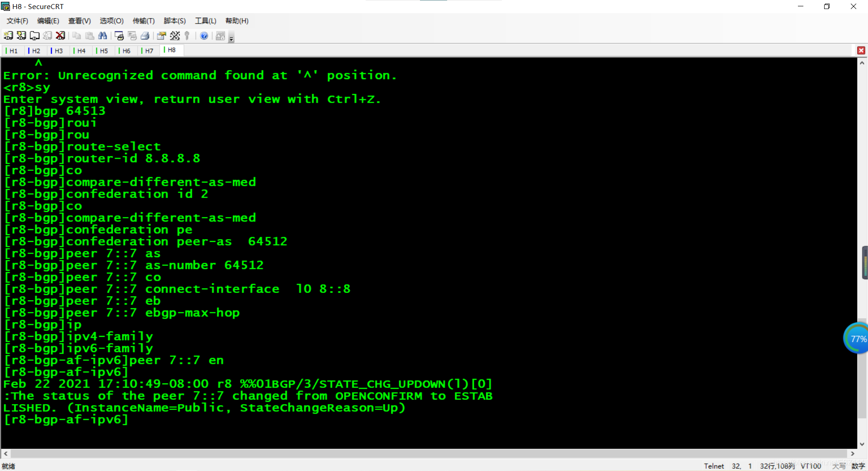Click the 'connect-interface lo 8::8' line
Viewport: 868px width, 471px height.
pyautogui.click(x=177, y=289)
